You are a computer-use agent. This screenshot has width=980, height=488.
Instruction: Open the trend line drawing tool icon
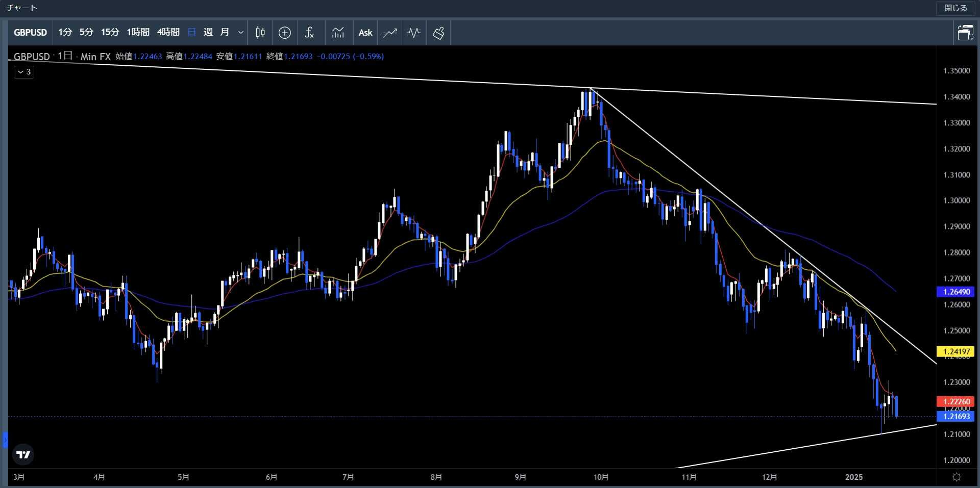coord(390,33)
